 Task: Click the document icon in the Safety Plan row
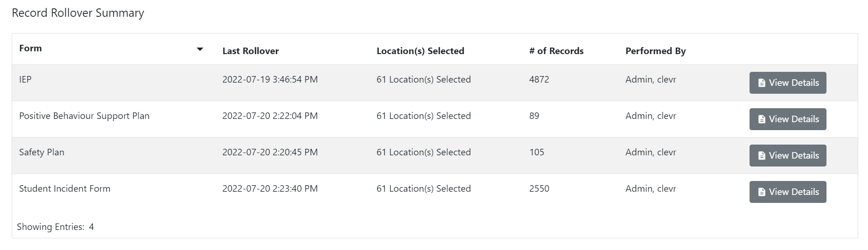762,156
